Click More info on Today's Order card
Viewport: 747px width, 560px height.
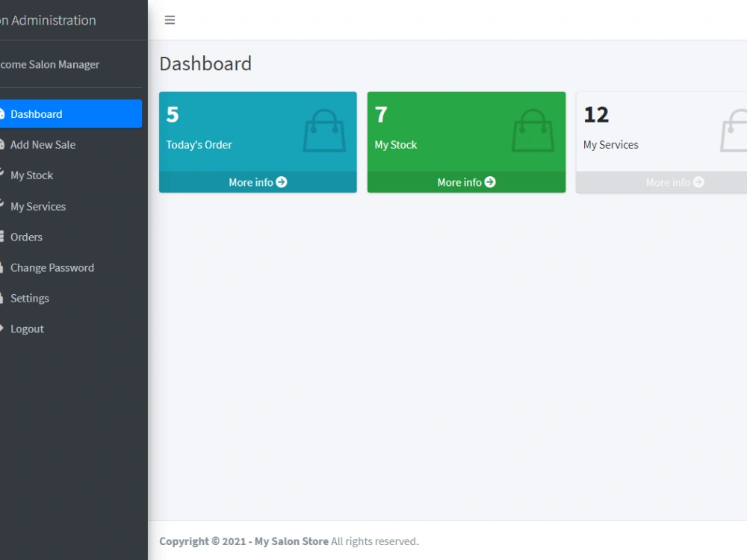click(258, 182)
